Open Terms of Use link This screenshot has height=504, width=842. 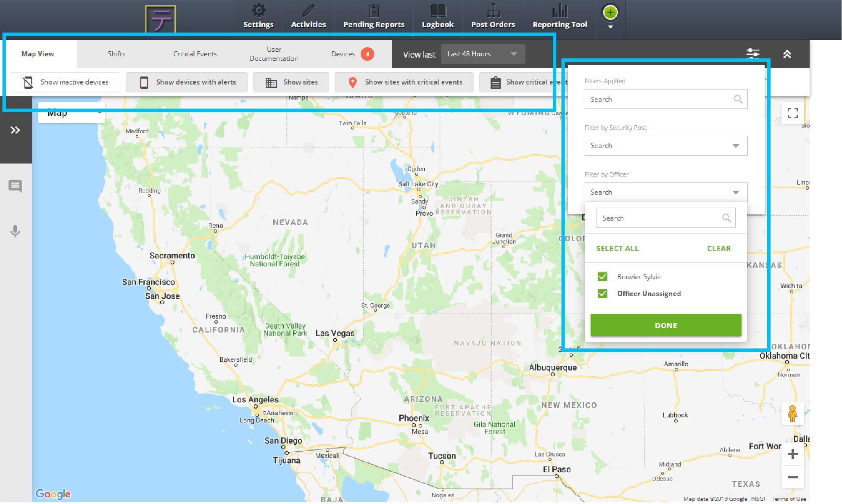[789, 499]
